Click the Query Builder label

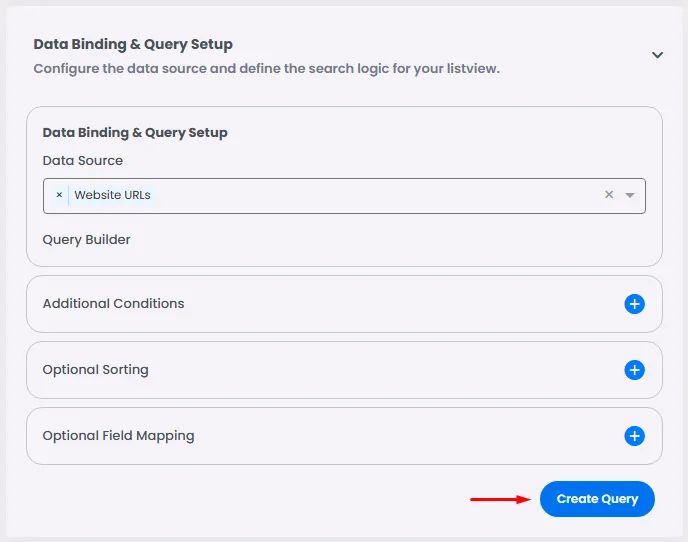point(86,240)
